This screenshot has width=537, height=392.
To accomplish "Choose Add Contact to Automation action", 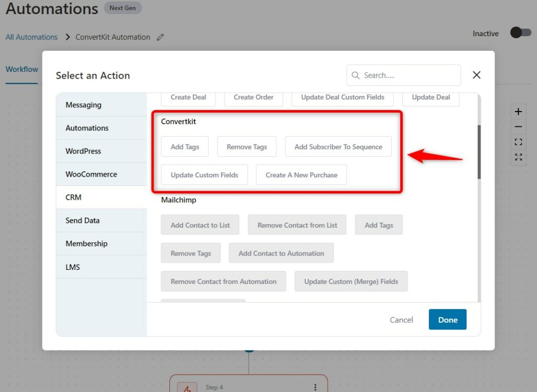I will coord(281,253).
